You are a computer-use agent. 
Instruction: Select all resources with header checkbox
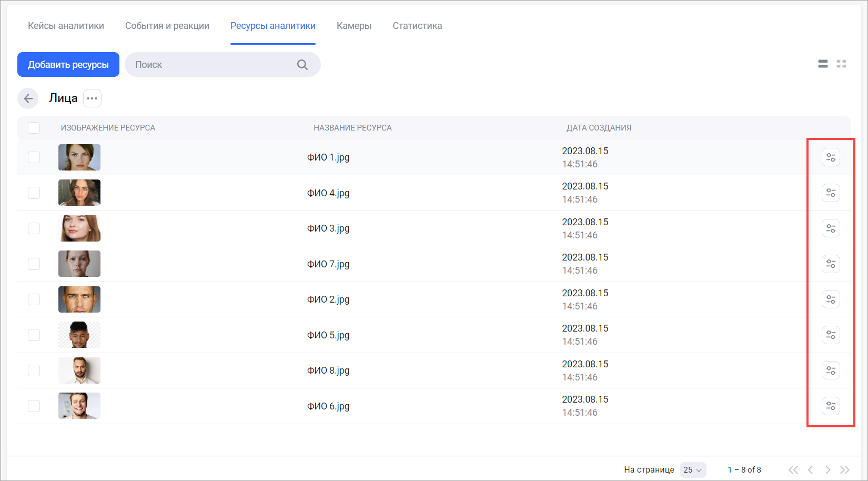click(x=34, y=128)
